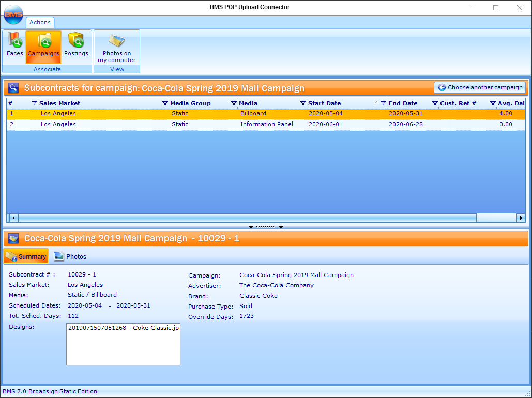
Task: Click the Override Days value 1723
Action: click(247, 316)
